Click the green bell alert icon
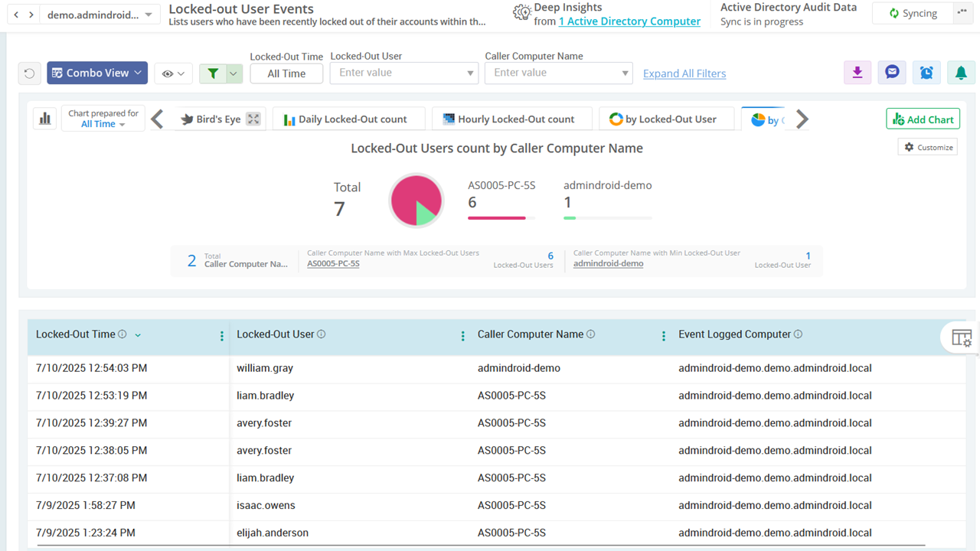Image resolution: width=980 pixels, height=551 pixels. click(x=961, y=73)
